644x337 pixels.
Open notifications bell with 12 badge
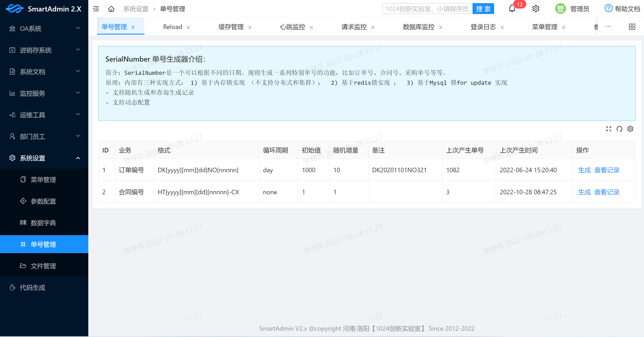(512, 9)
